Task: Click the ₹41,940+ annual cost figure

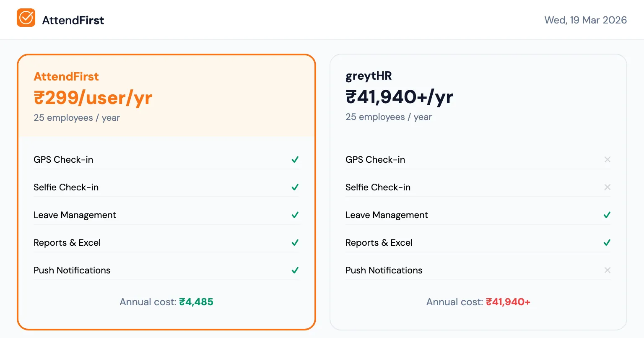Action: (508, 302)
